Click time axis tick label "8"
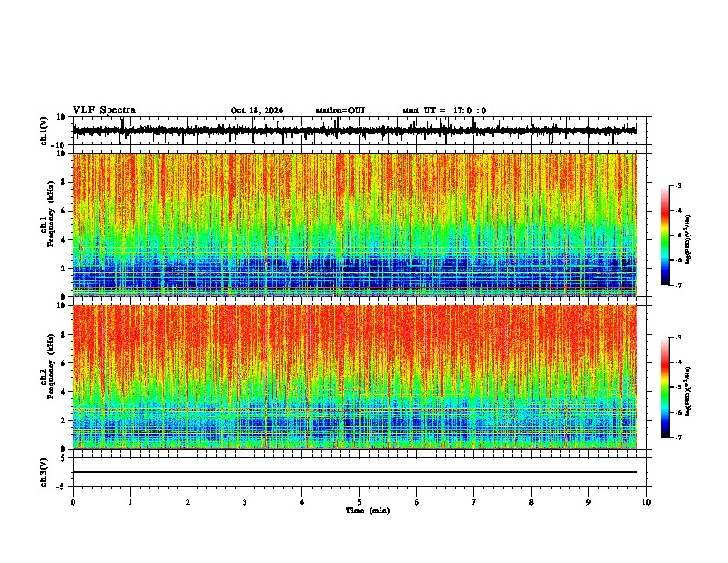This screenshot has width=728, height=563. pos(531,502)
